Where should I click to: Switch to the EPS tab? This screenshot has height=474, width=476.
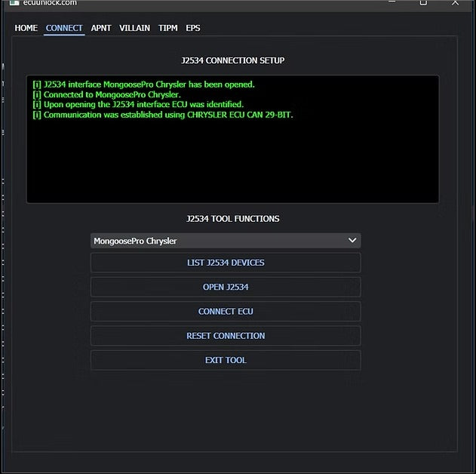[193, 28]
